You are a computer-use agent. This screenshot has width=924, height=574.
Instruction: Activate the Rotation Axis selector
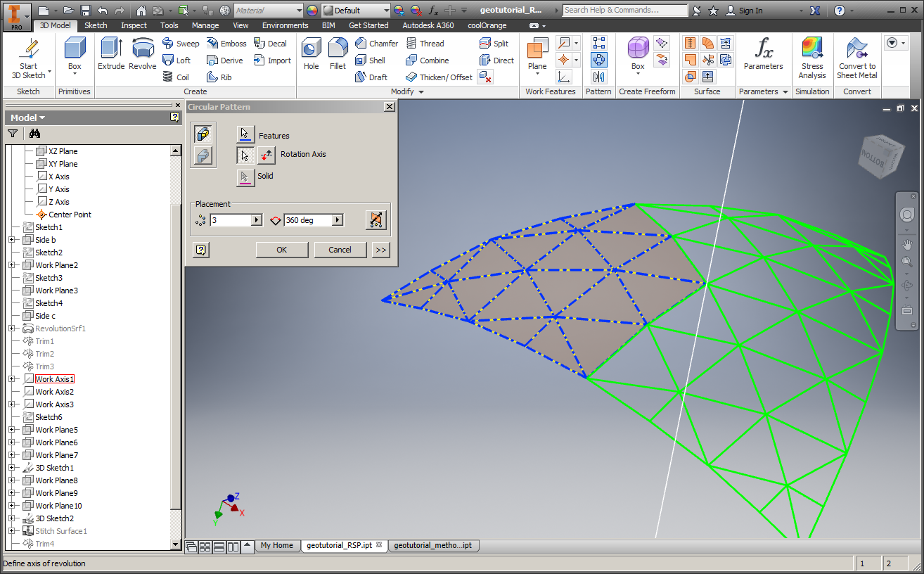245,155
